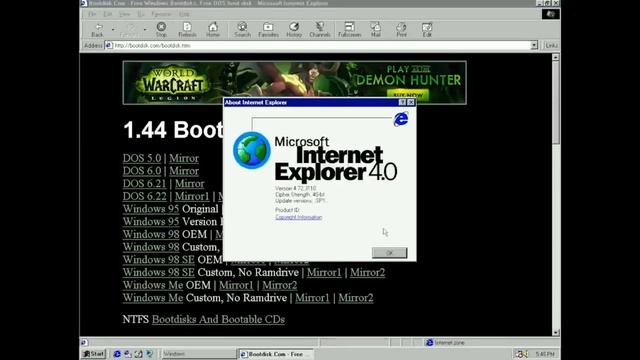Switch to Bootdisk.Com taskbar button
This screenshot has height=360, width=640.
coord(276,354)
